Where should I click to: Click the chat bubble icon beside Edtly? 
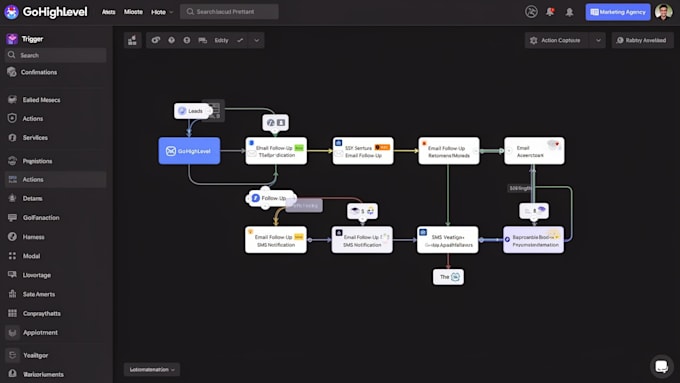(203, 40)
